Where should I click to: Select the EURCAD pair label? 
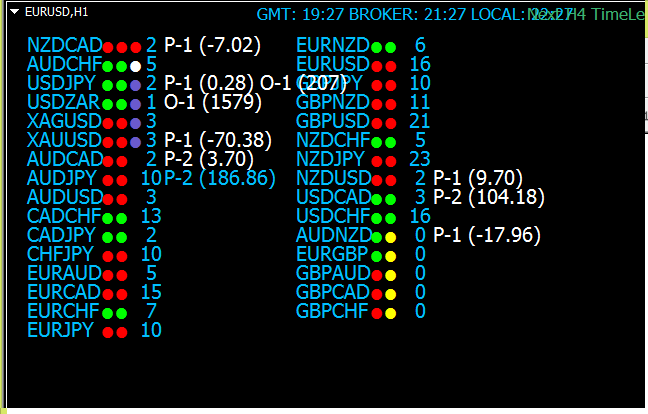coord(64,292)
